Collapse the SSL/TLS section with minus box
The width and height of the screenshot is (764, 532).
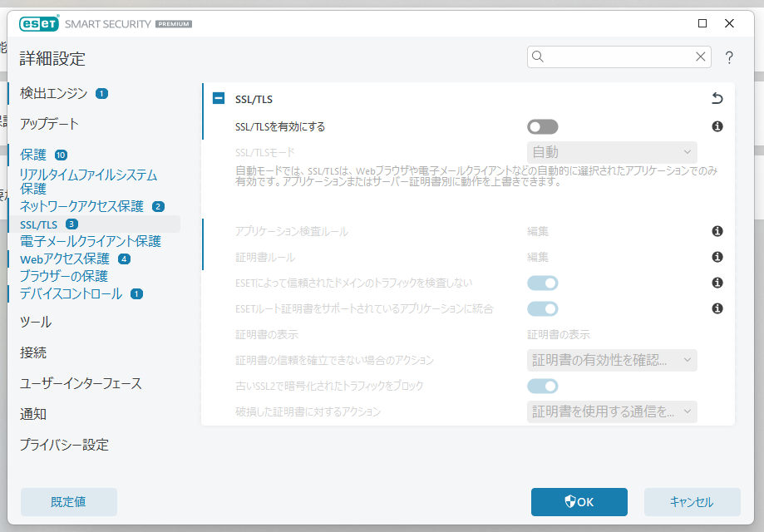pyautogui.click(x=219, y=99)
